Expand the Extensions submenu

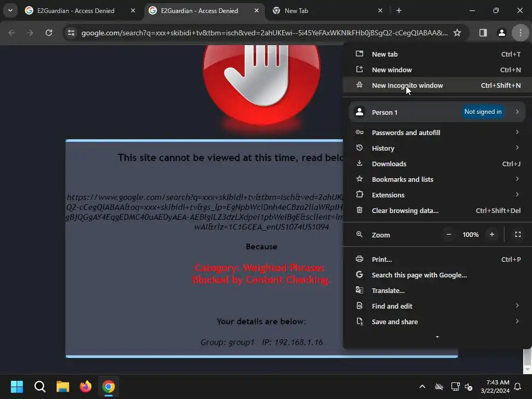pyautogui.click(x=437, y=195)
